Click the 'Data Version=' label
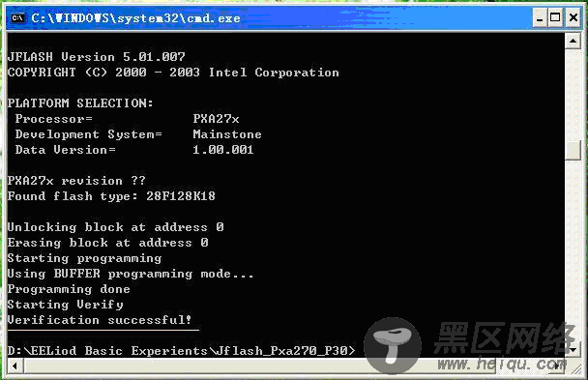The height and width of the screenshot is (380, 588). [x=65, y=150]
